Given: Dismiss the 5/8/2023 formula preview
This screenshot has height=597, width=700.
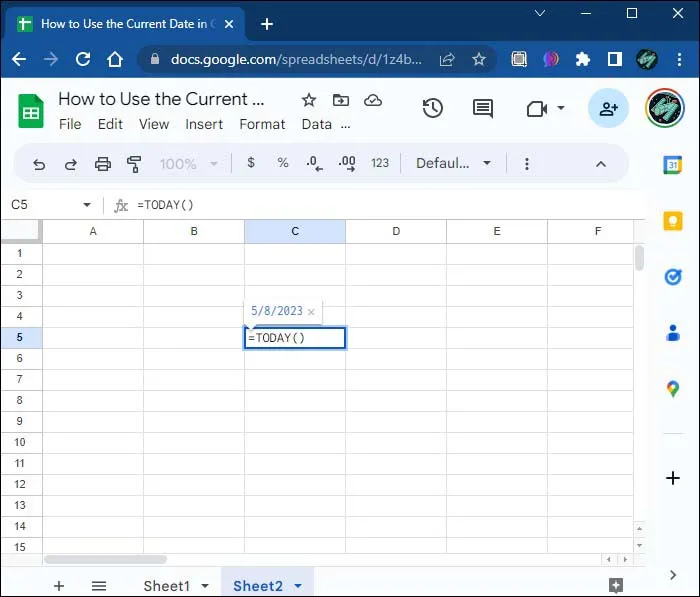Looking at the screenshot, I should coord(311,312).
